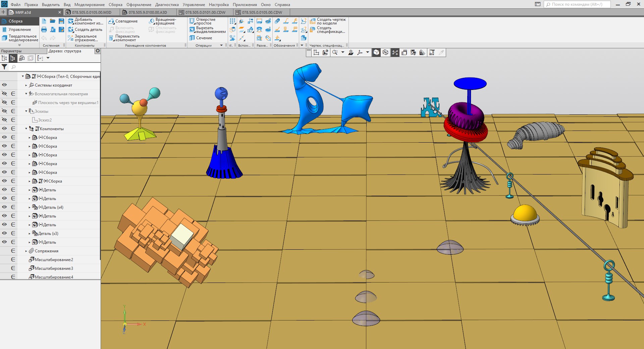Screen dimensions: 644x349
Task: Toggle eye for Деталь (x4) row
Action: pyautogui.click(x=4, y=207)
